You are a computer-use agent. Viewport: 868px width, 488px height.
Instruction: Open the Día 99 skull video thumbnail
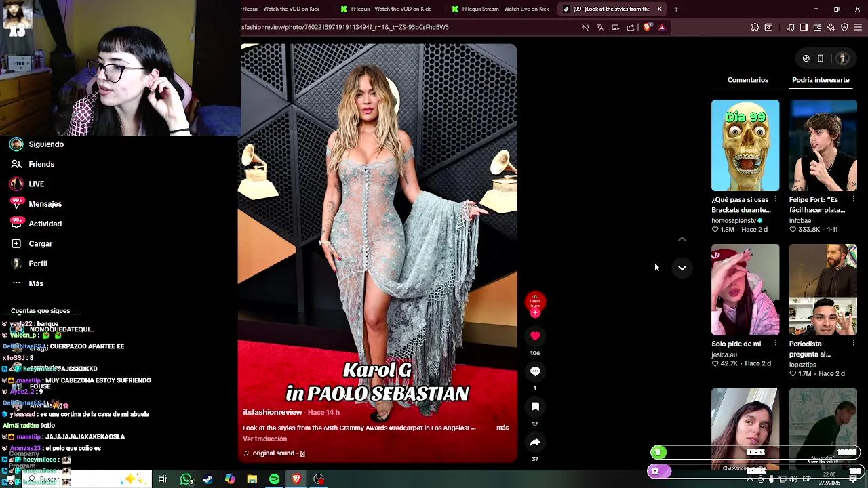coord(745,145)
